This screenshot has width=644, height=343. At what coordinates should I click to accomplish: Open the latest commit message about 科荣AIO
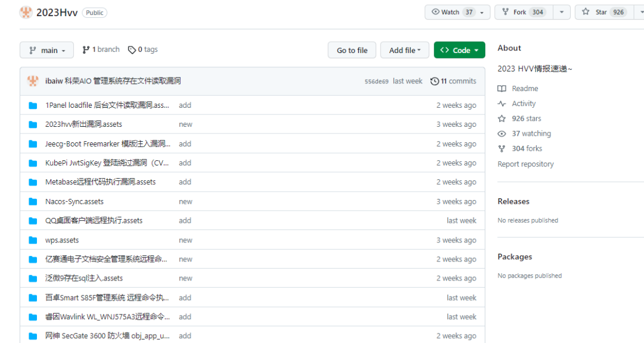click(122, 81)
